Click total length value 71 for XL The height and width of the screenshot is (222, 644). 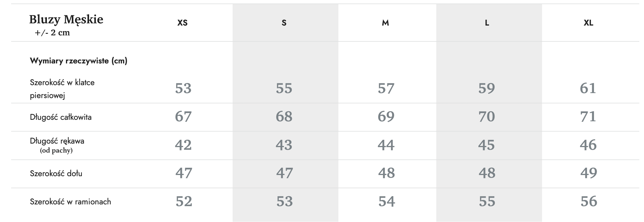point(588,117)
